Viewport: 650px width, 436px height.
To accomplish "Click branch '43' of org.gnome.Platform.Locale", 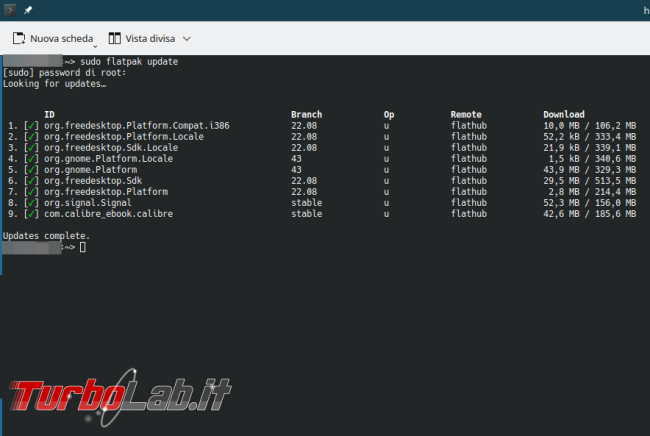I will pos(296,159).
